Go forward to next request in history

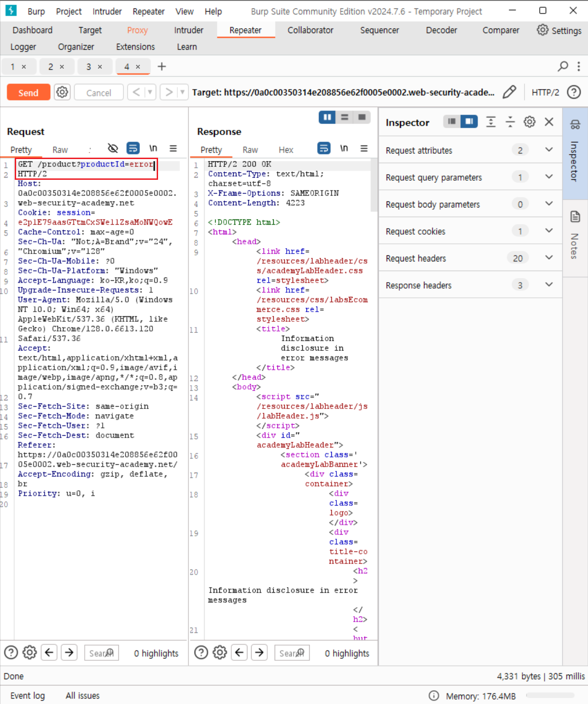[169, 92]
